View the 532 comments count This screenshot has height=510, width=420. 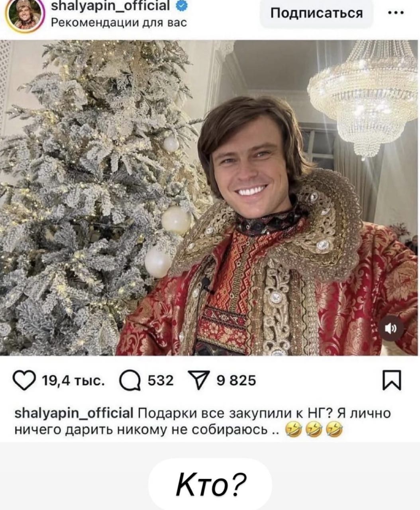(161, 381)
